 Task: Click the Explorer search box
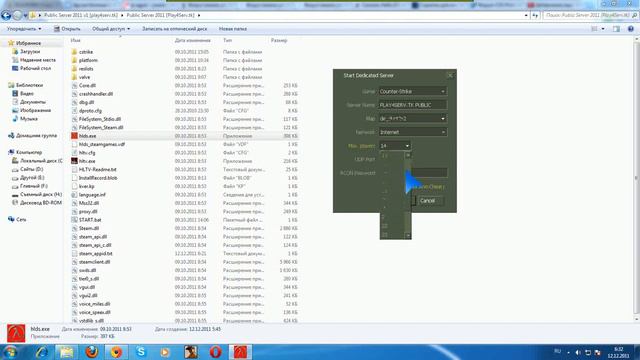point(590,16)
